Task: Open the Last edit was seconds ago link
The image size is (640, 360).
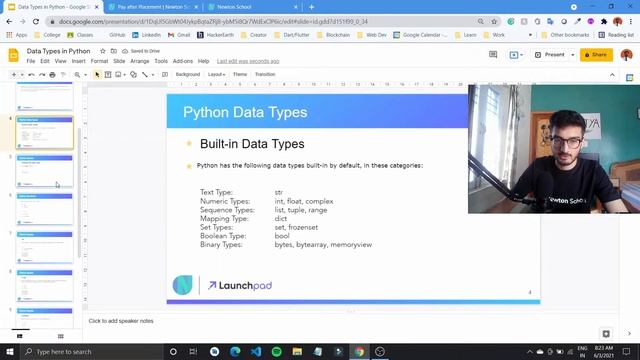Action: pyautogui.click(x=248, y=61)
